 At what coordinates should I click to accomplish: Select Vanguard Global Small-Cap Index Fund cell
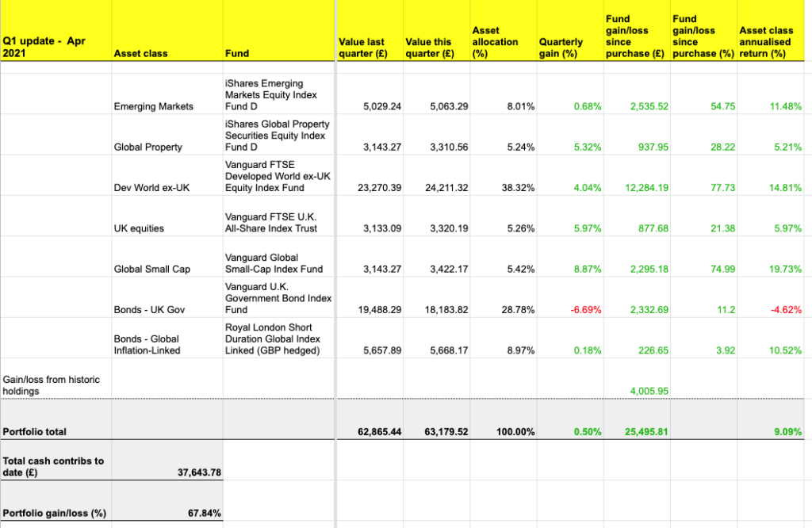[x=278, y=256]
